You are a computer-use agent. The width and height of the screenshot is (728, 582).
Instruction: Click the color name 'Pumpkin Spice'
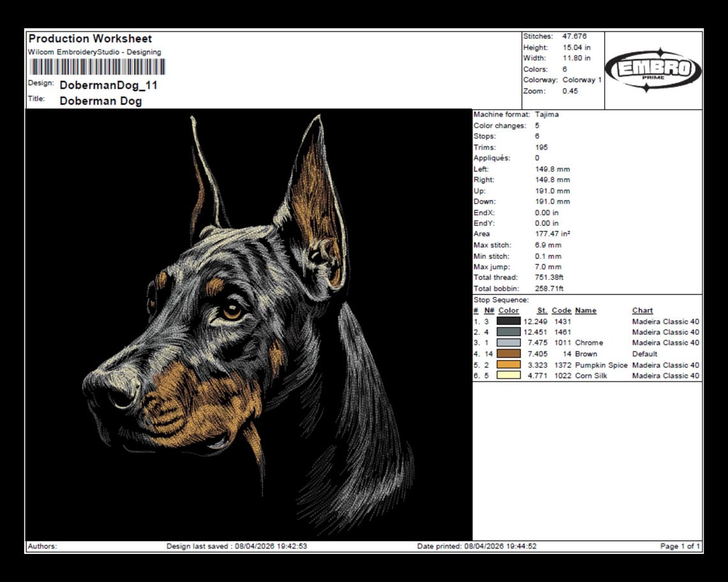(x=602, y=365)
